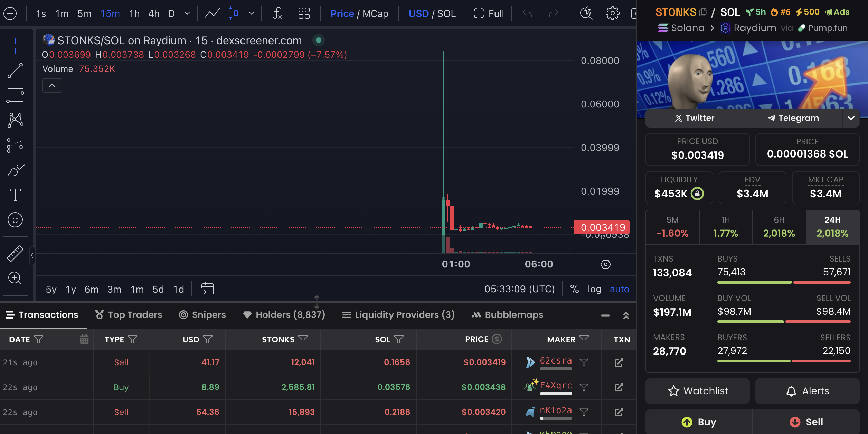The height and width of the screenshot is (434, 868).
Task: Toggle log scale on chart
Action: [594, 289]
